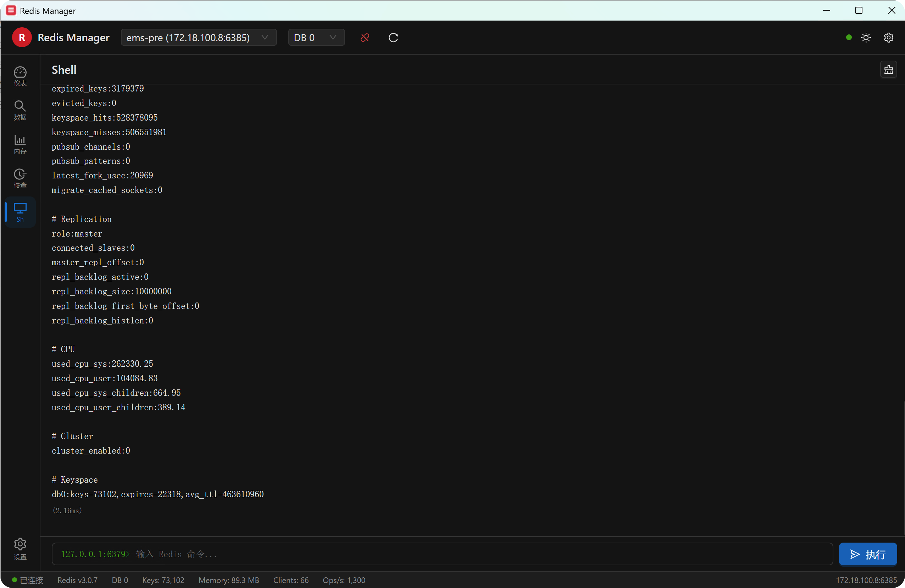This screenshot has width=905, height=588.
Task: Click the repl_backlog_size:10000000 line
Action: 111,291
